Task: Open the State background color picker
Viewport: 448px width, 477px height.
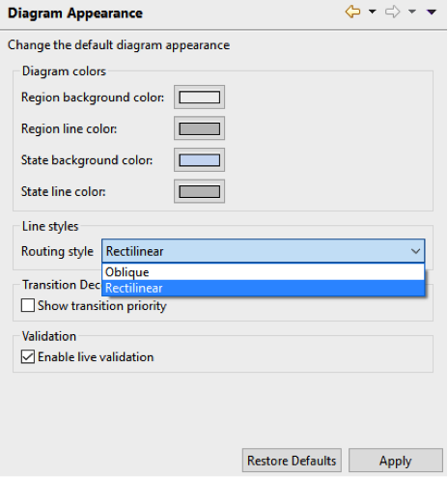Action: click(x=199, y=160)
